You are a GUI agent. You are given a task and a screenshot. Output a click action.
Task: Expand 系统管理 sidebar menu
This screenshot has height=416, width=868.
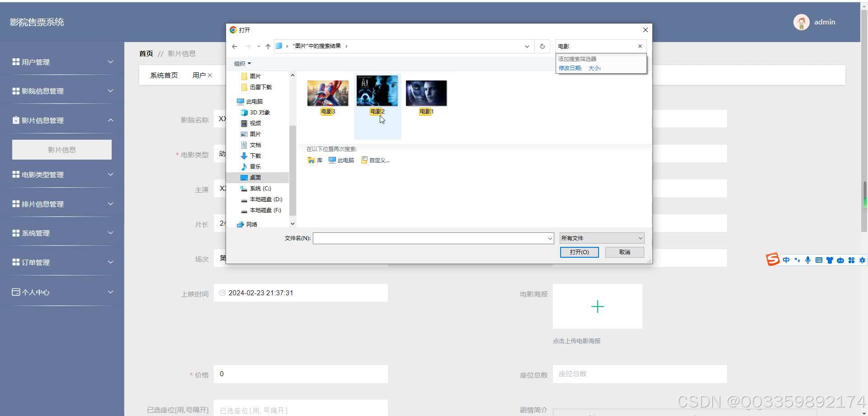[62, 233]
